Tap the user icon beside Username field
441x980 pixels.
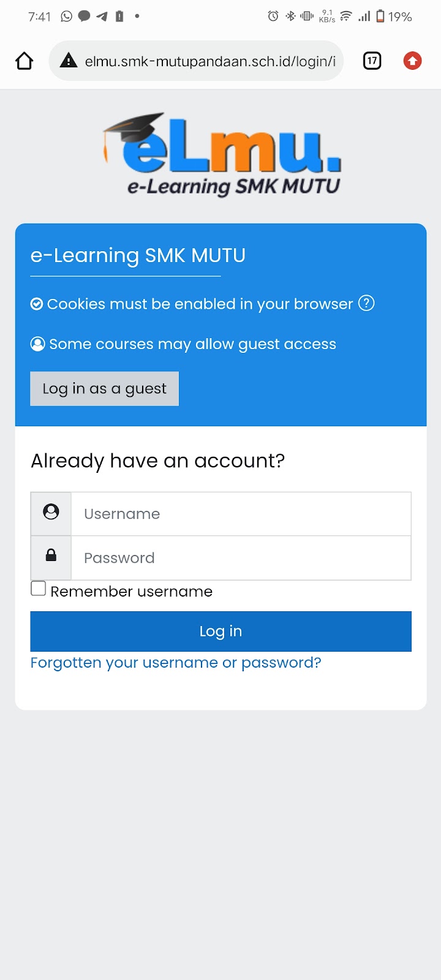pos(51,511)
